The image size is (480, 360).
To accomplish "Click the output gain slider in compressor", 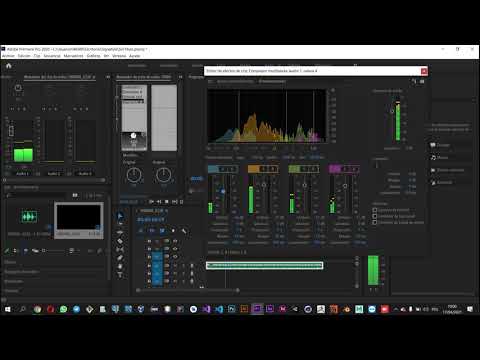I will [392, 111].
